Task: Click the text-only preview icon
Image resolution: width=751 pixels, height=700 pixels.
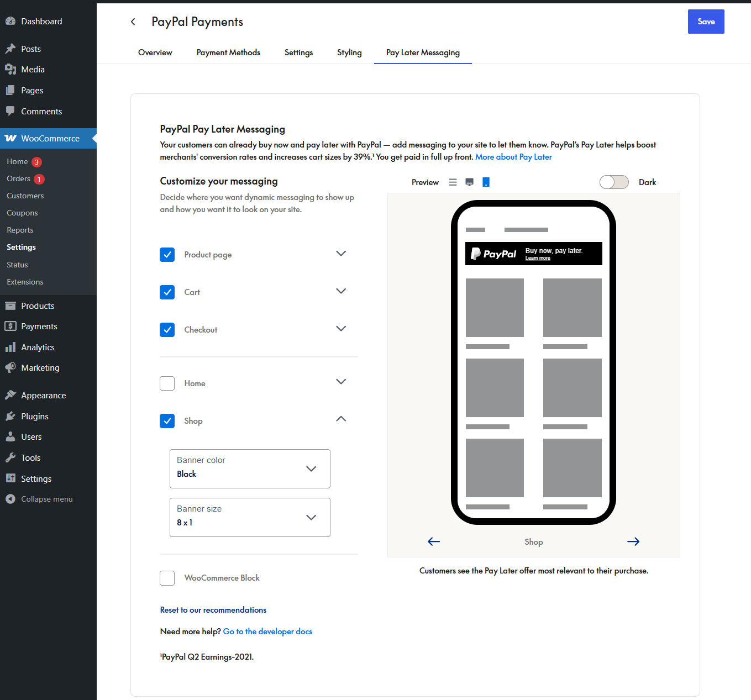Action: [x=453, y=182]
